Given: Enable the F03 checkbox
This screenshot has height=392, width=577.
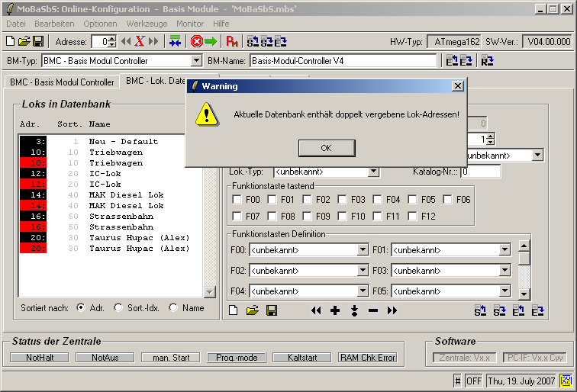Looking at the screenshot, I should pos(343,200).
